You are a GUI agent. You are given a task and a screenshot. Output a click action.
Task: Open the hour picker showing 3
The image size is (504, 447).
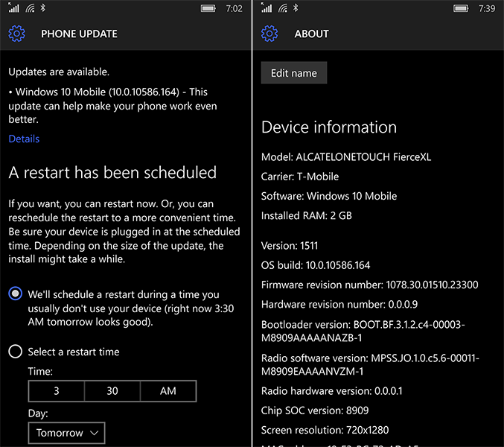[57, 391]
